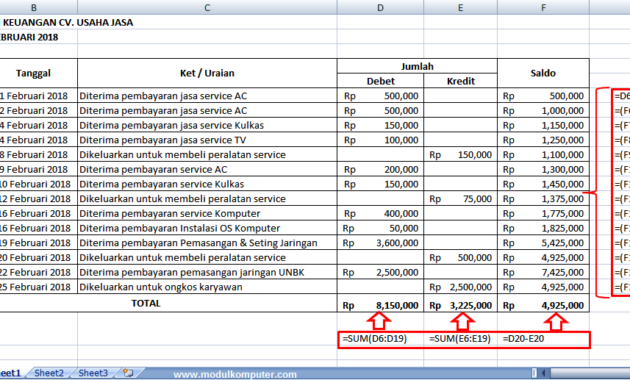This screenshot has width=630, height=380.
Task: Select 'Diterima pembayaran Pemasangan & Seting Jaringan'
Action: tap(207, 243)
